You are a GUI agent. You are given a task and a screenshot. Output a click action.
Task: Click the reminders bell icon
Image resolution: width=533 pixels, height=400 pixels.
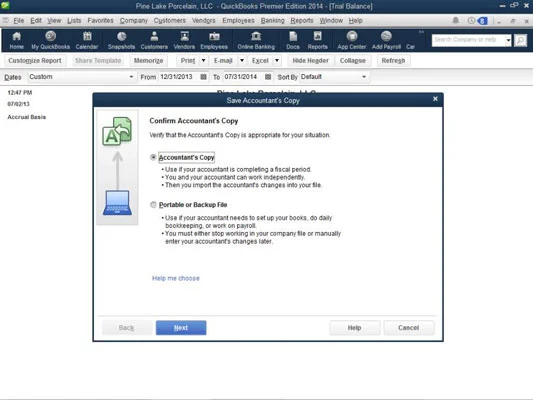pos(455,20)
